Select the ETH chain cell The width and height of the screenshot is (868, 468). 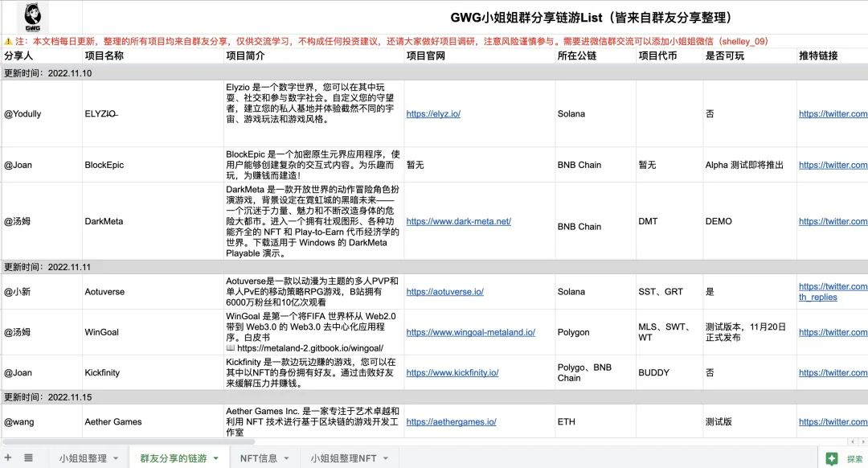[596, 421]
